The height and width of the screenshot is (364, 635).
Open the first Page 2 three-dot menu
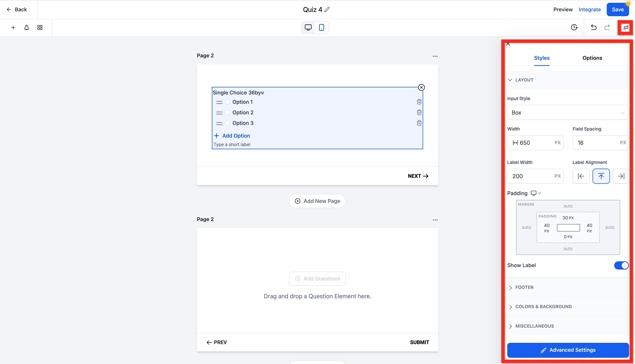435,56
